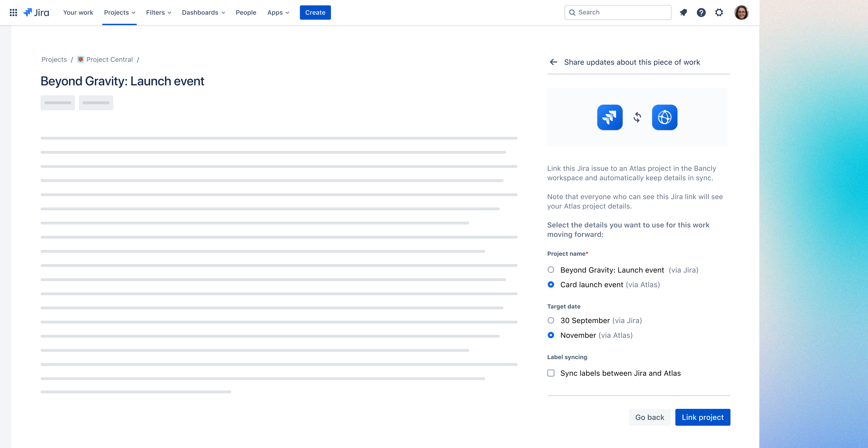Open the app switcher grid icon
Screen dimensions: 868x448
click(13, 12)
